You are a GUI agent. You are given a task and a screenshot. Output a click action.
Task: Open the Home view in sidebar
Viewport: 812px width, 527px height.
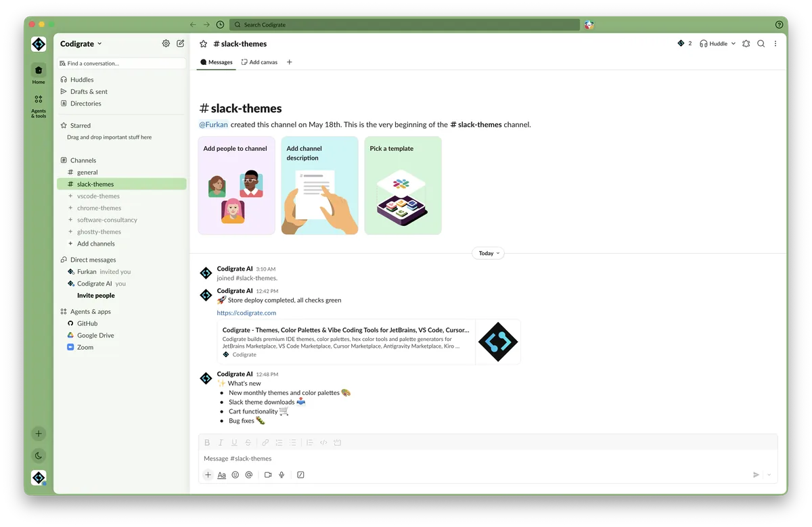(39, 74)
